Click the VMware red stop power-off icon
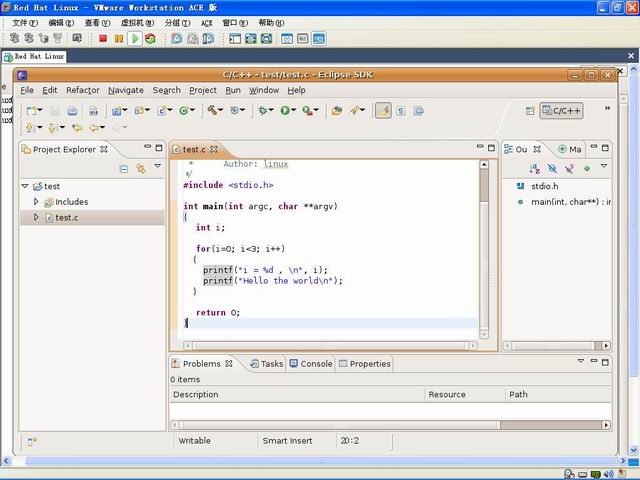This screenshot has height=480, width=640. 103,38
